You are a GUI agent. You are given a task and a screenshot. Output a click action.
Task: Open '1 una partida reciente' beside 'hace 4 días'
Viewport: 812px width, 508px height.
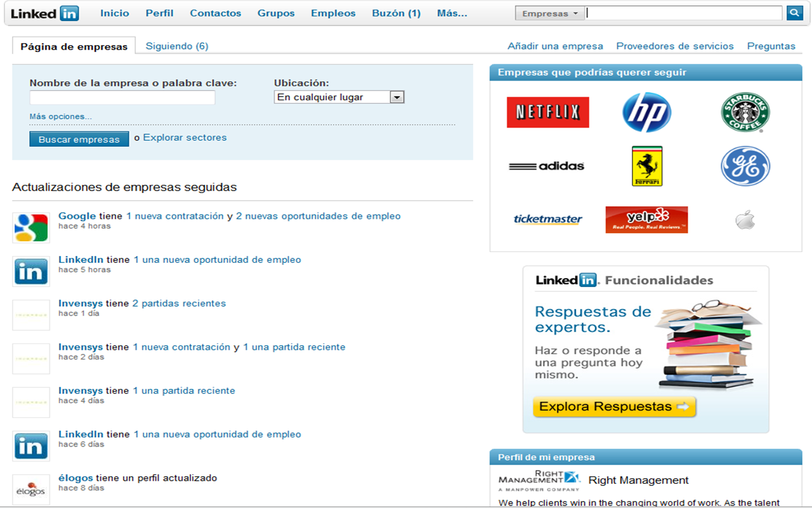[x=184, y=391]
